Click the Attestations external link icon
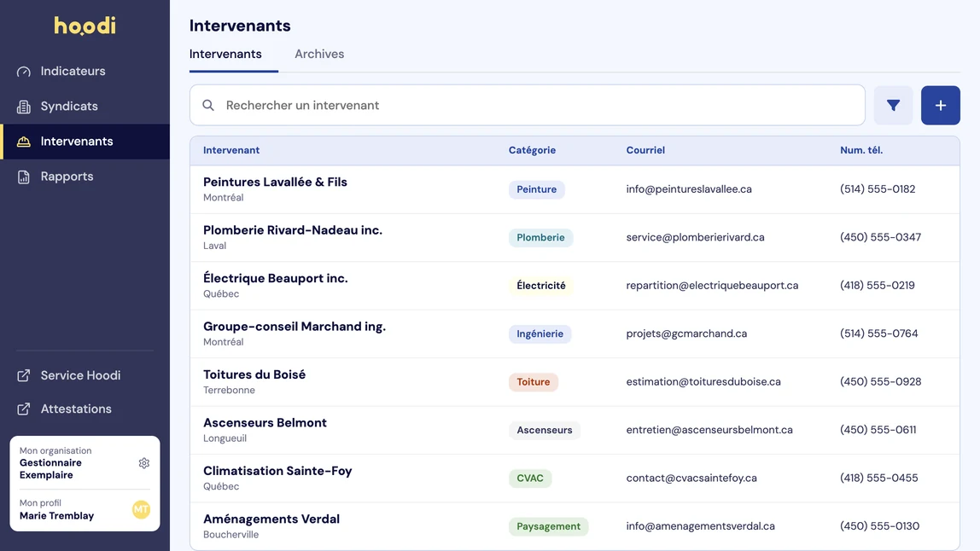The image size is (980, 551). (24, 409)
